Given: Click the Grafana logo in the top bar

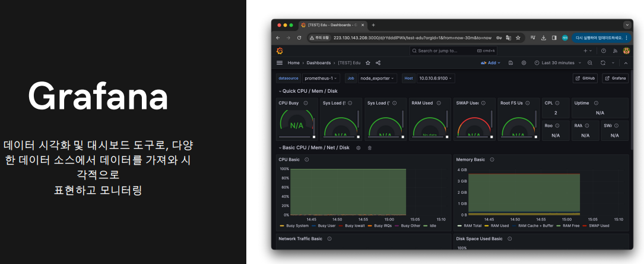Looking at the screenshot, I should pos(280,51).
